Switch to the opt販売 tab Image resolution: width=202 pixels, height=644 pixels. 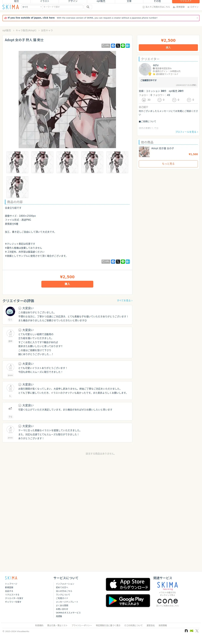coord(101,1)
